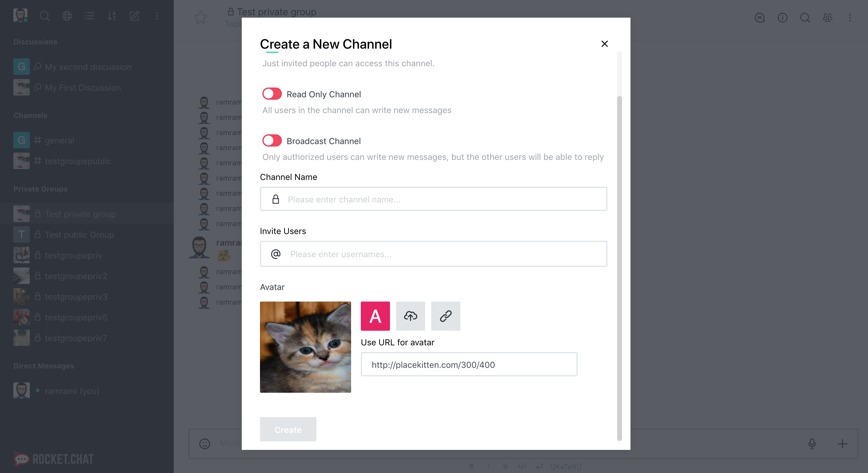This screenshot has height=473, width=868.
Task: Click the sort A-Z icon
Action: pos(112,16)
